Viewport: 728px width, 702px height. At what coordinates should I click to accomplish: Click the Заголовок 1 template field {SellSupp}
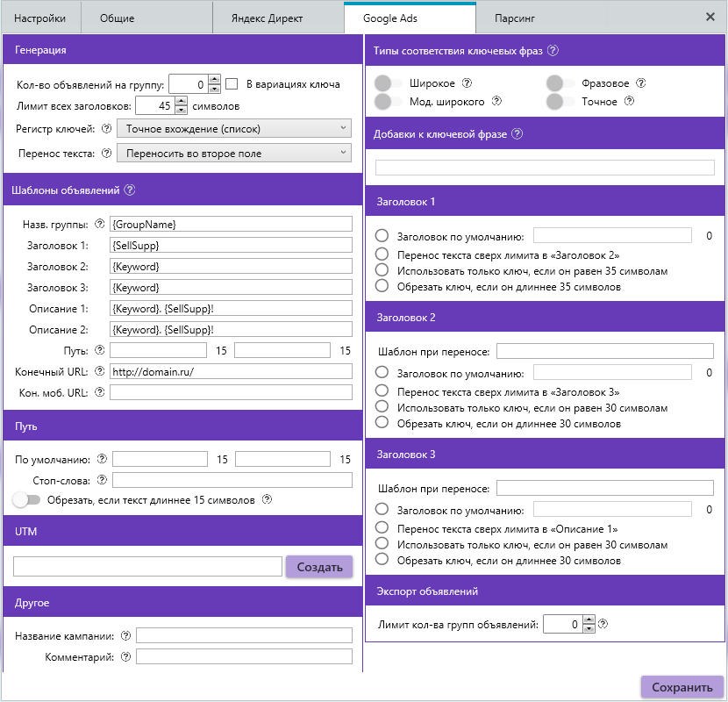[x=231, y=245]
